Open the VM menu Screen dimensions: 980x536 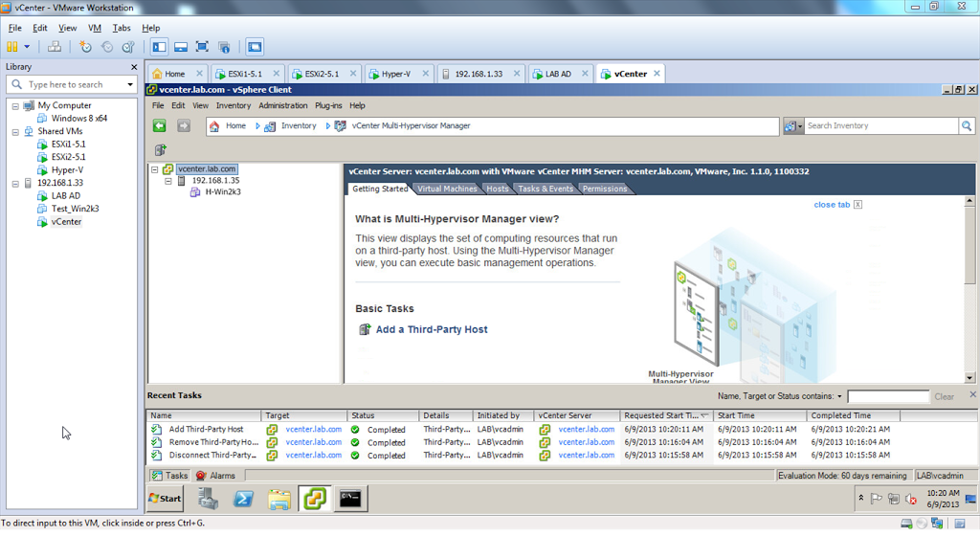pos(95,28)
